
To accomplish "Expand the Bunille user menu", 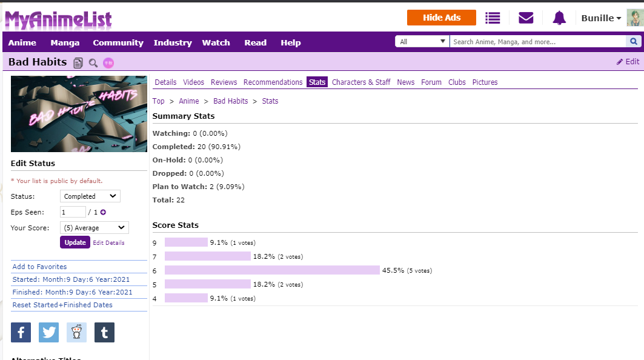I will click(601, 18).
